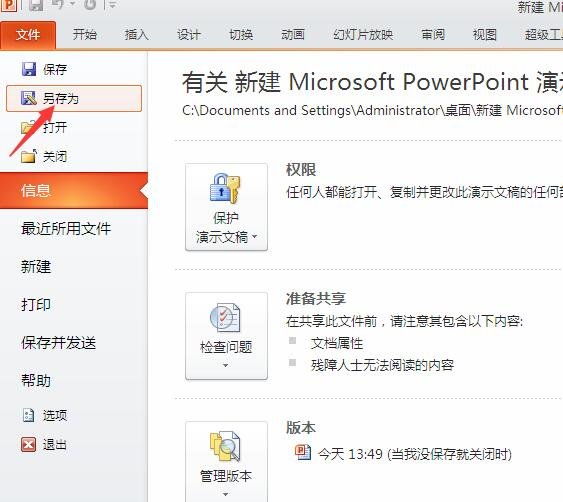Switch to the Design (设计) ribbon tab
Image resolution: width=563 pixels, height=502 pixels.
click(x=189, y=35)
